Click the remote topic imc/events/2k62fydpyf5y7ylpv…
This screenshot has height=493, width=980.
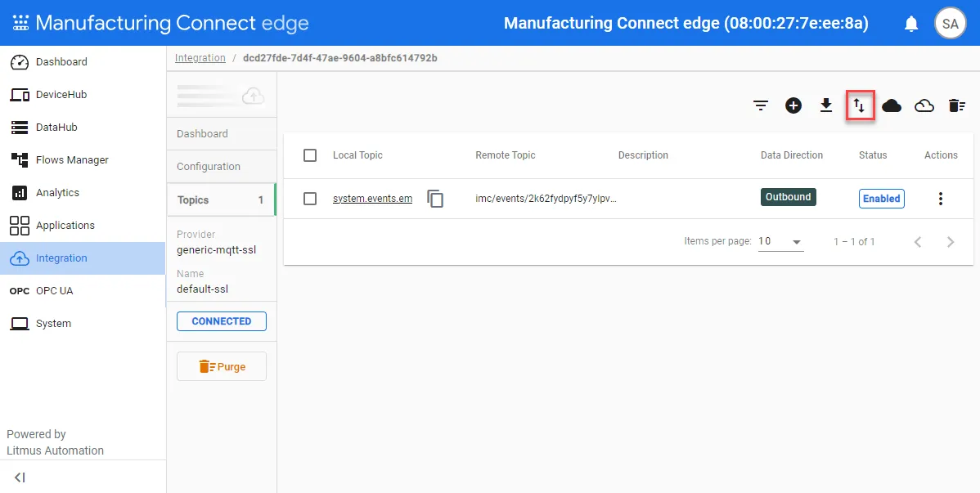coord(546,199)
